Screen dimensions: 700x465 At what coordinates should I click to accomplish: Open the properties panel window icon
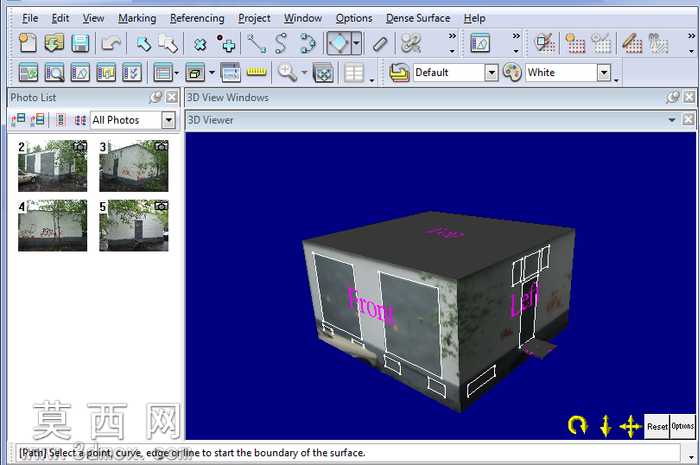click(231, 72)
